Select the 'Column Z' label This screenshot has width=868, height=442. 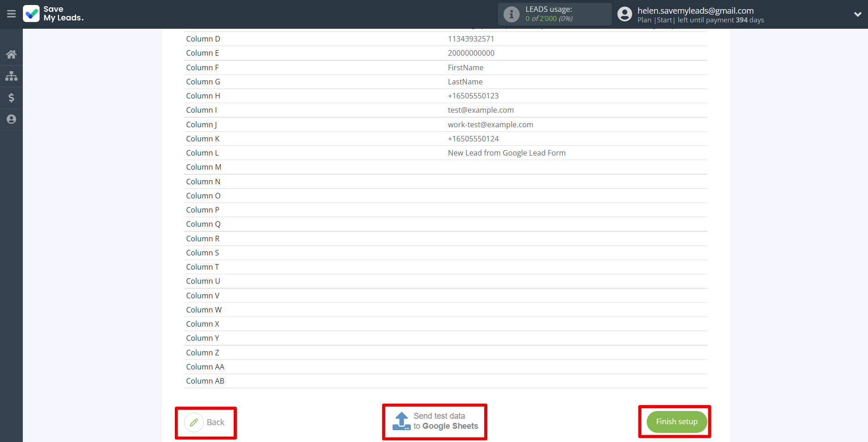coord(203,353)
